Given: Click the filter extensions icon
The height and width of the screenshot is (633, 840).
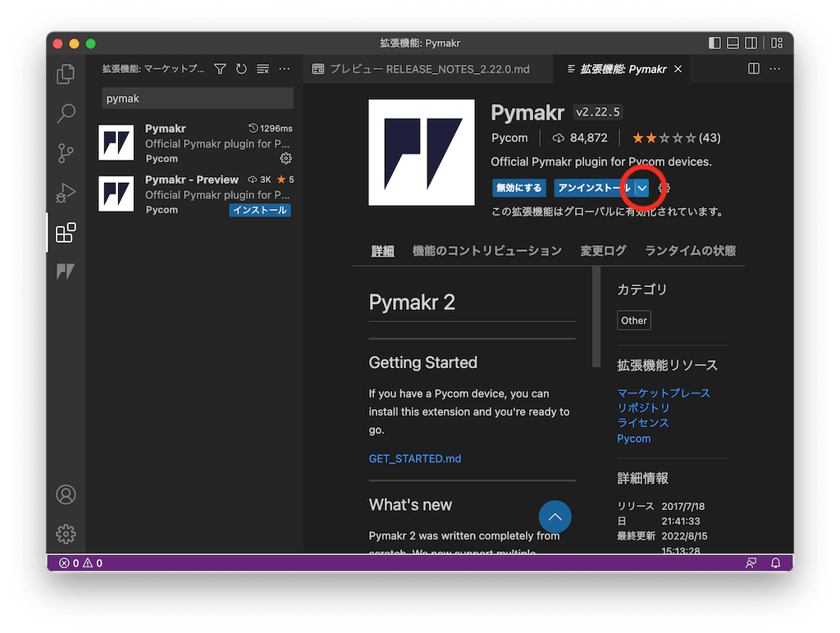Looking at the screenshot, I should tap(220, 69).
